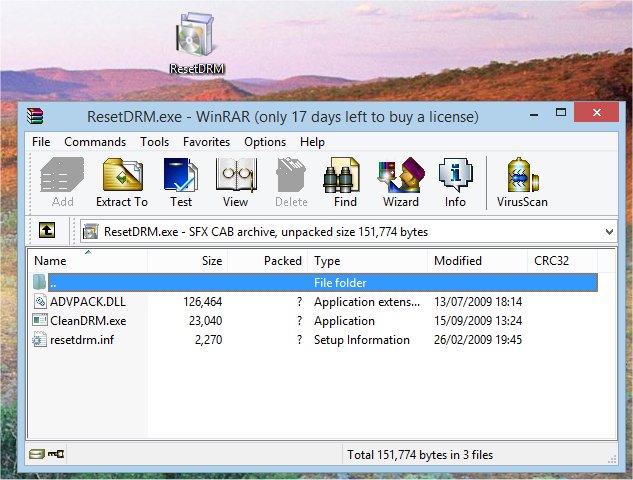Click the archive icon in address bar
Viewport: 633px width, 480px height.
pyautogui.click(x=90, y=232)
